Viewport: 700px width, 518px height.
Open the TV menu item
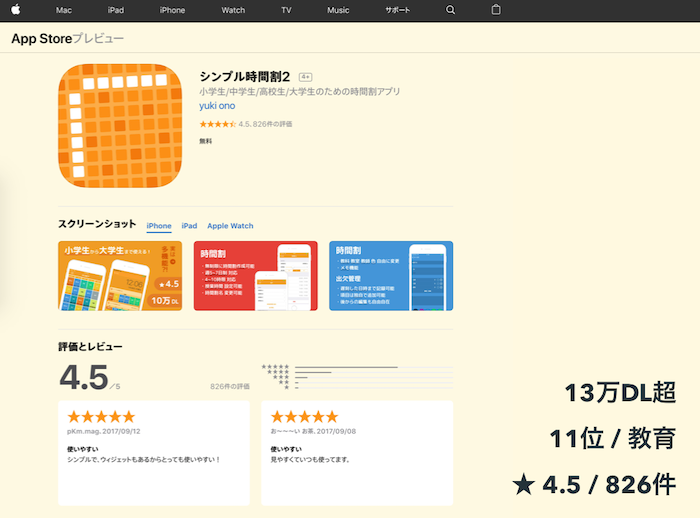click(286, 10)
